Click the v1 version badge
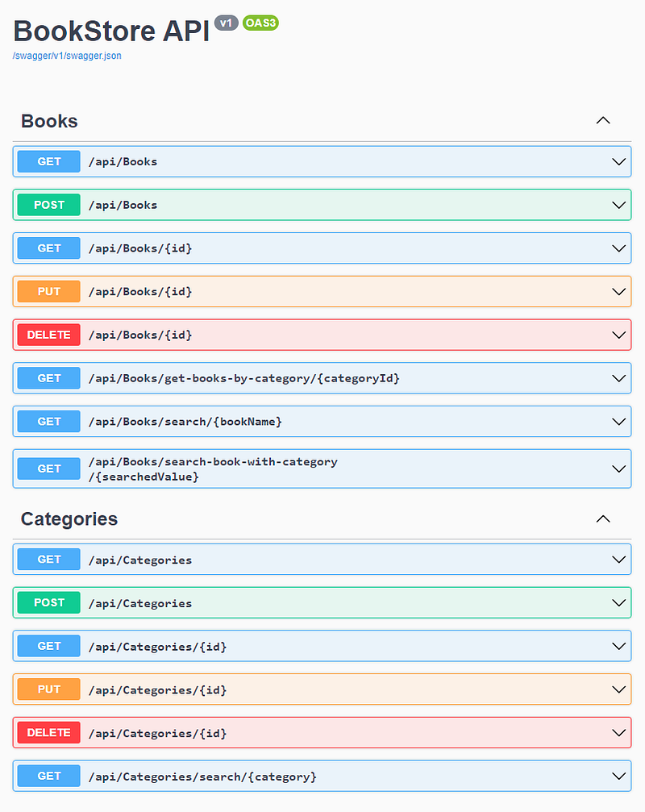Screen dimensions: 645x812 pyautogui.click(x=227, y=23)
